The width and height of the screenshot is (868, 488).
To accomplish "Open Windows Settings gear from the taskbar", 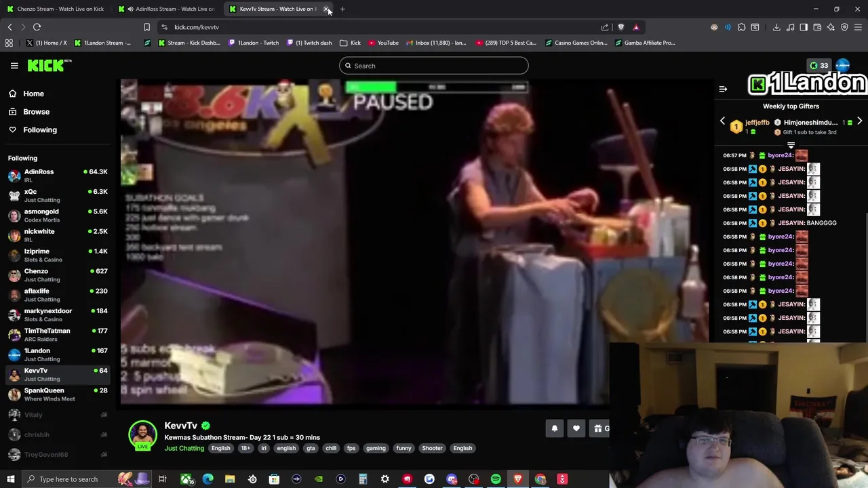I will [385, 479].
